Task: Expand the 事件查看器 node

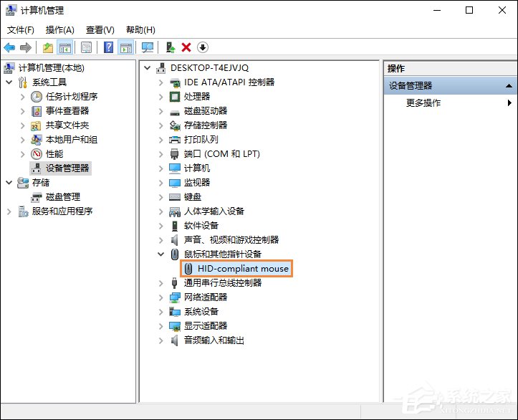Action: [22, 111]
